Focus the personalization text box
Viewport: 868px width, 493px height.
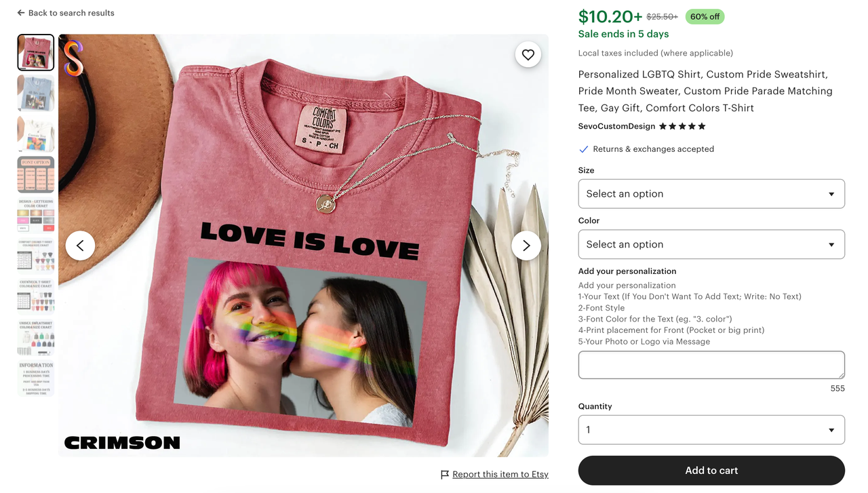point(711,365)
